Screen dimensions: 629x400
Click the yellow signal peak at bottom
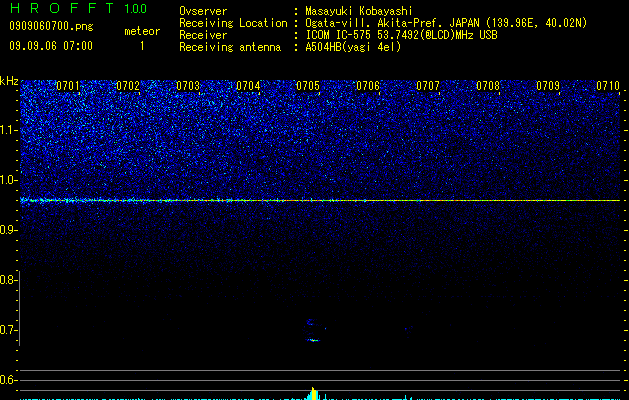coord(314,394)
